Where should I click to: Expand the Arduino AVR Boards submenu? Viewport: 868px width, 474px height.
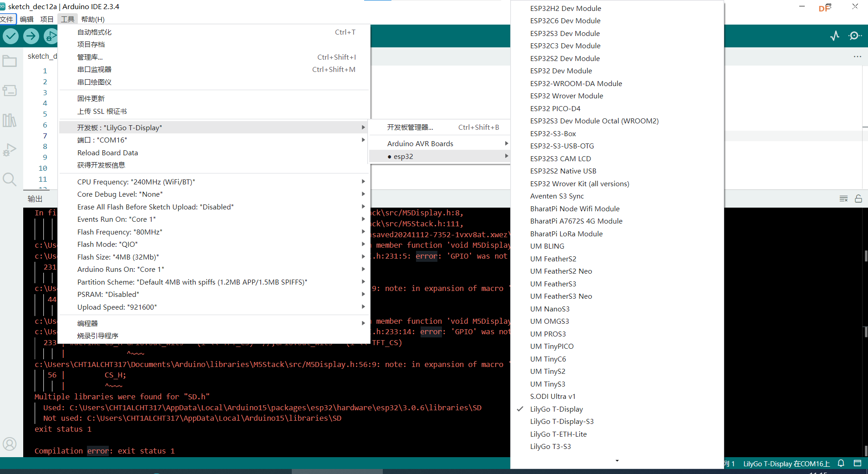(x=439, y=143)
